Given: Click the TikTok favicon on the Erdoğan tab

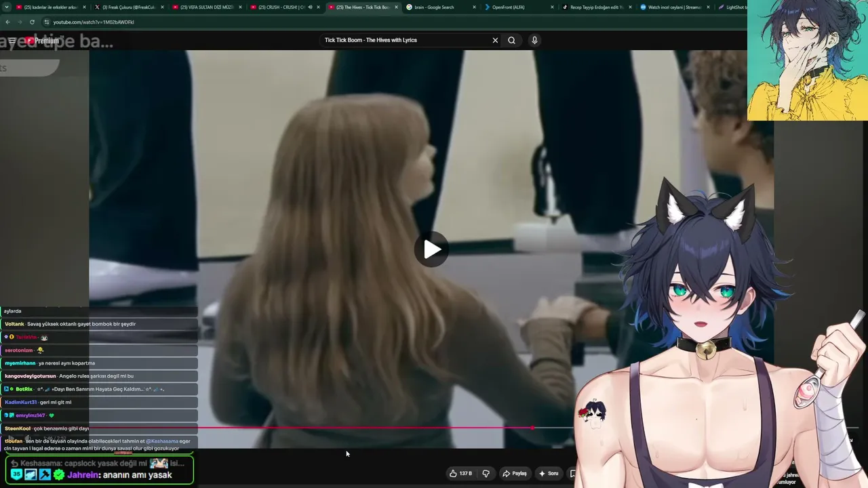Looking at the screenshot, I should [565, 7].
